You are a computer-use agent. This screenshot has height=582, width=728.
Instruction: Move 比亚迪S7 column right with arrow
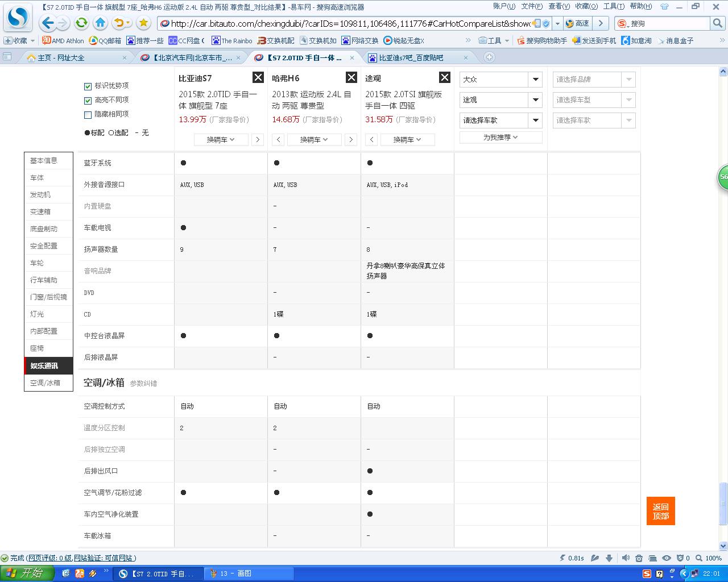pos(258,140)
